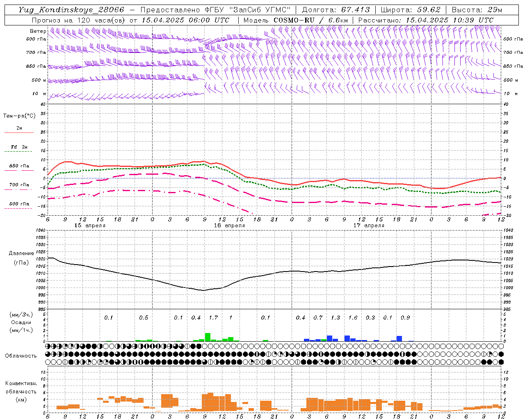Click the "(км)" unit under convective cloud label
This screenshot has height=420, width=525.
21,399
